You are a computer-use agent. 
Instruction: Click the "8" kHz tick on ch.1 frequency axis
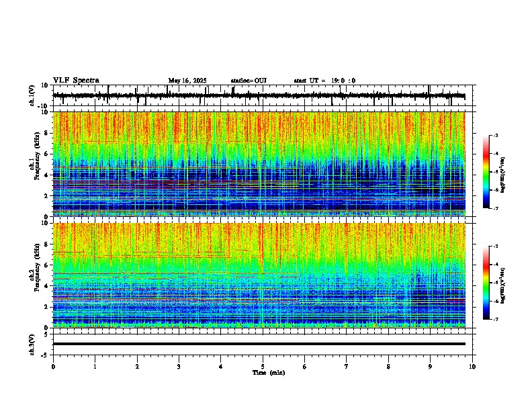click(46, 133)
